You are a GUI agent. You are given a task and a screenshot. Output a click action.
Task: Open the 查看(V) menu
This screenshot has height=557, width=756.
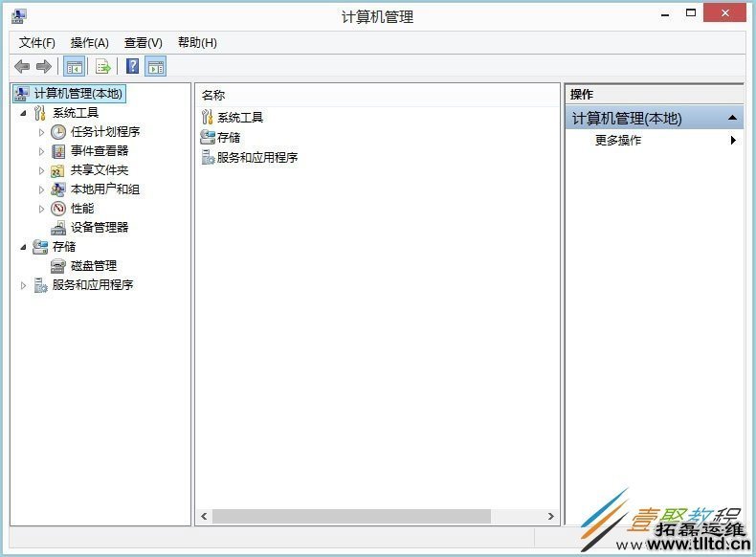point(144,43)
